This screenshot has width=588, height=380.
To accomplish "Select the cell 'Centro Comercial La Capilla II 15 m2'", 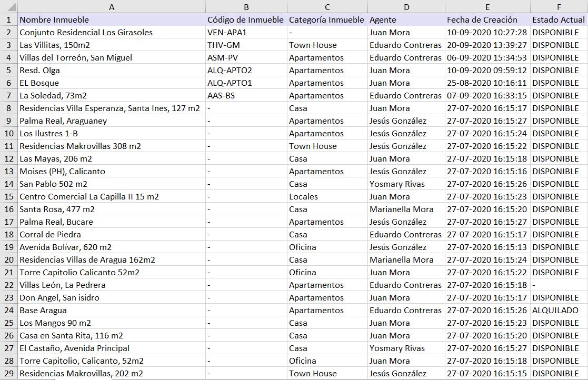I will pos(111,196).
